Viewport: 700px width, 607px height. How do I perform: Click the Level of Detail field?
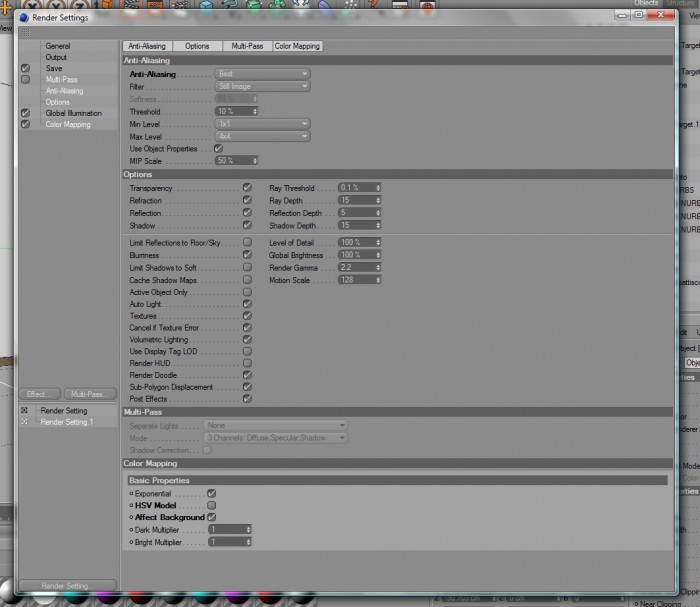357,242
